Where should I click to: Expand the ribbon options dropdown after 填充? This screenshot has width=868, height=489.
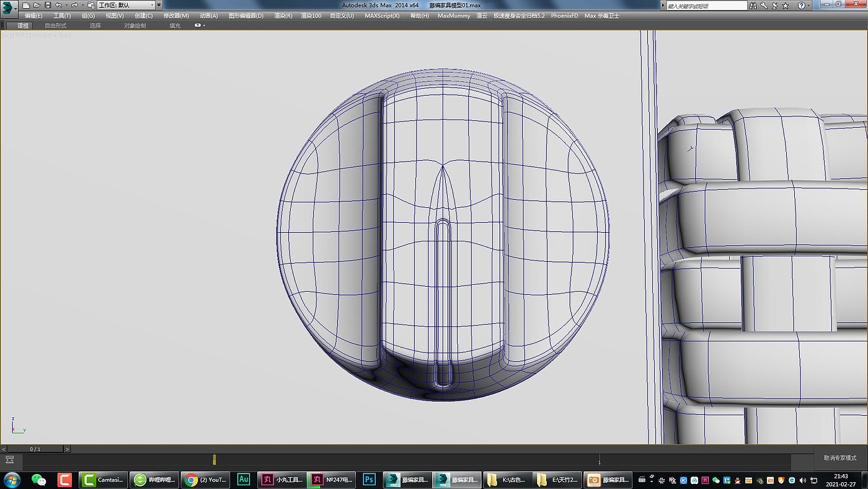(200, 25)
